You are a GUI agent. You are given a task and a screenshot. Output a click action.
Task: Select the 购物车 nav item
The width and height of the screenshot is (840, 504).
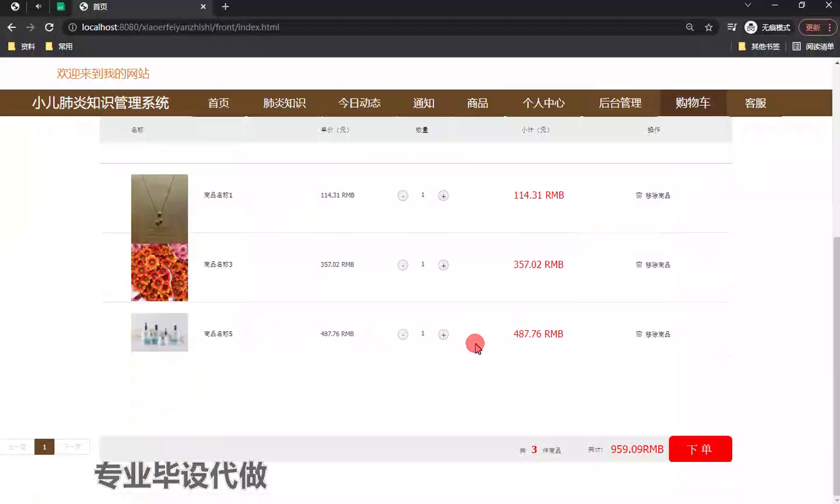[693, 103]
